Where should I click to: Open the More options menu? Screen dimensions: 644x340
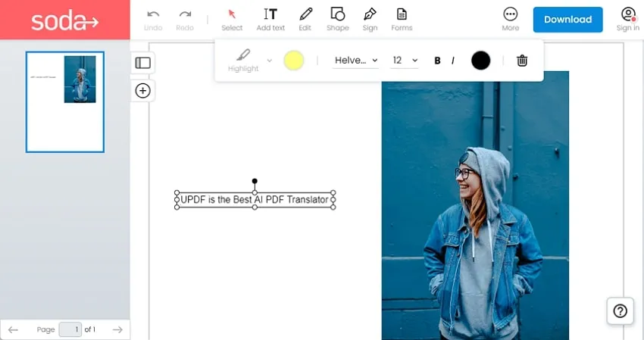[511, 20]
